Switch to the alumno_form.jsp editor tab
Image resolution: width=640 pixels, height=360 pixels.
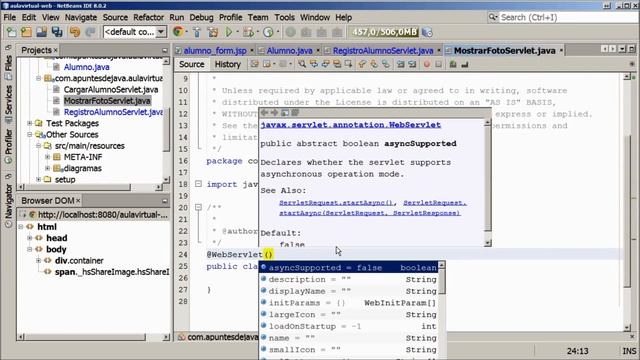tap(215, 51)
